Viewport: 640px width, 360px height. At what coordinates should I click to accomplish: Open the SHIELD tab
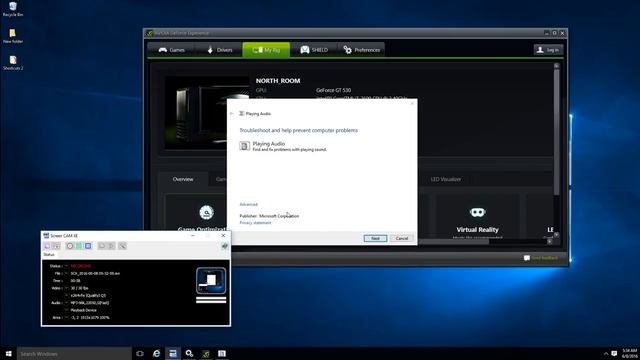point(314,50)
